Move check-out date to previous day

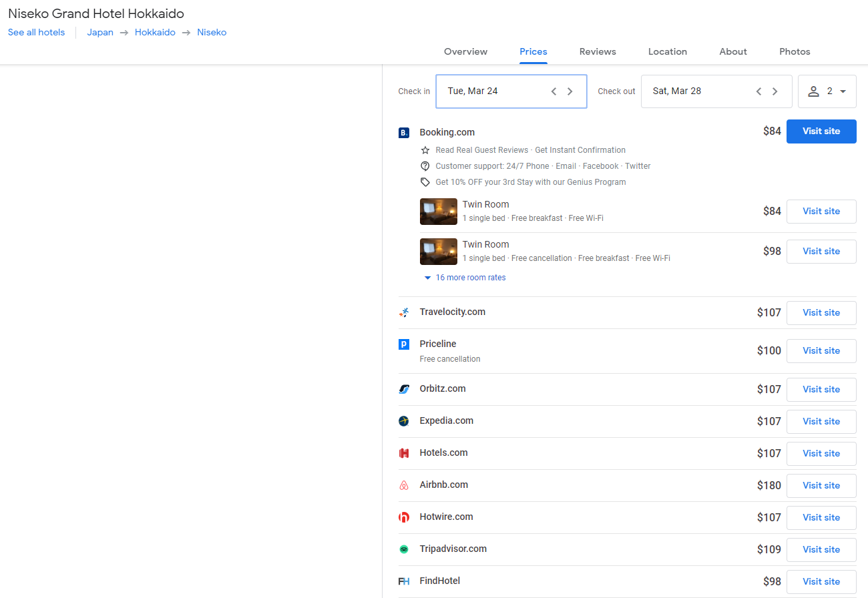(758, 91)
